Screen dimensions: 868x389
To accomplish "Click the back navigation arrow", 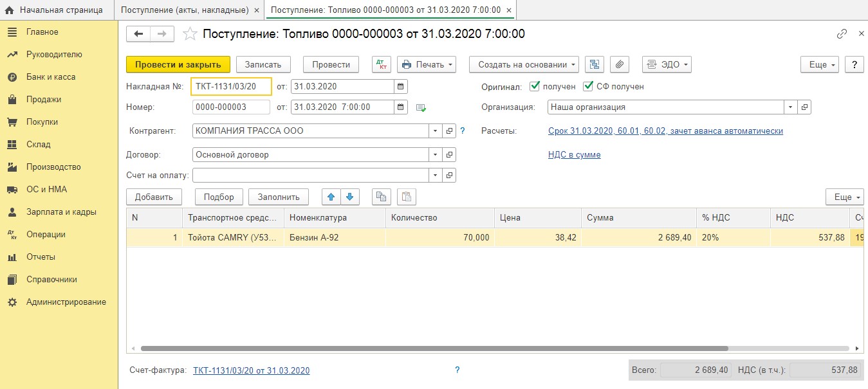I will point(138,34).
